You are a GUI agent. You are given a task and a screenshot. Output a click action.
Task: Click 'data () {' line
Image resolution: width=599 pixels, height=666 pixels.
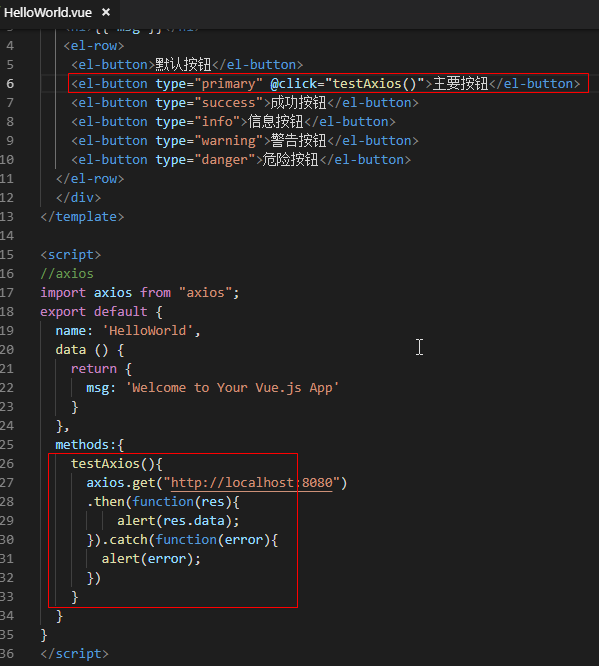point(90,350)
